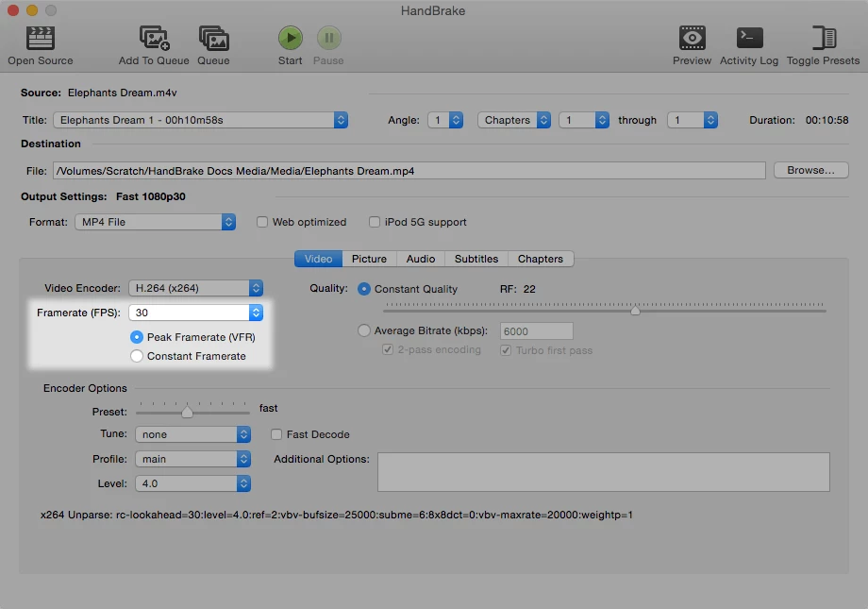Click the Fast 1080p30 preset name

pos(151,196)
